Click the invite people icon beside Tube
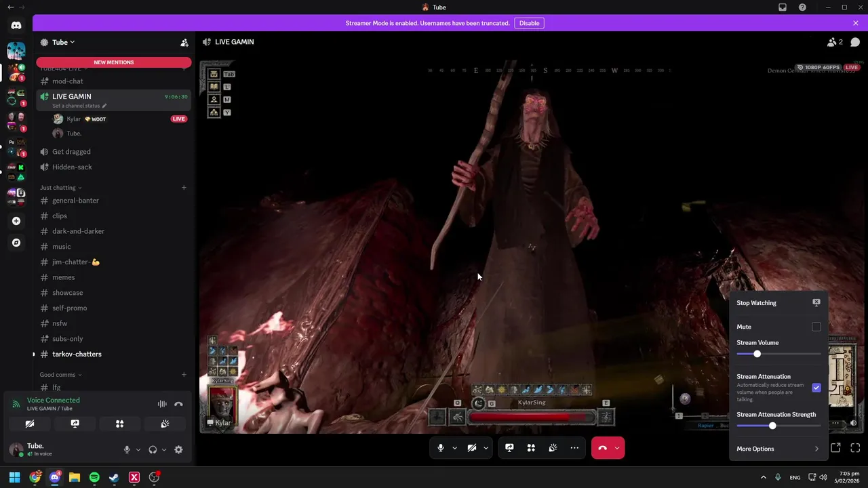The image size is (868, 488). click(184, 42)
